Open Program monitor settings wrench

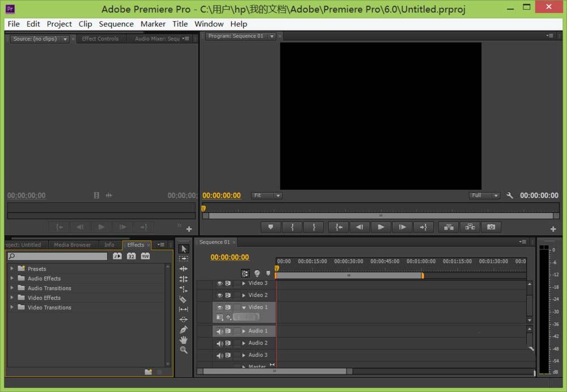pos(510,195)
